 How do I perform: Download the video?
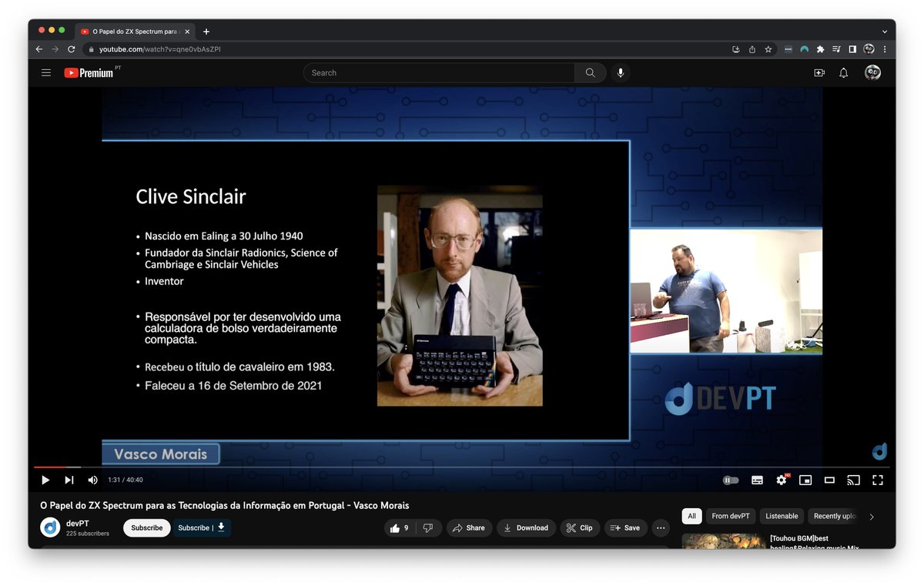click(x=526, y=527)
